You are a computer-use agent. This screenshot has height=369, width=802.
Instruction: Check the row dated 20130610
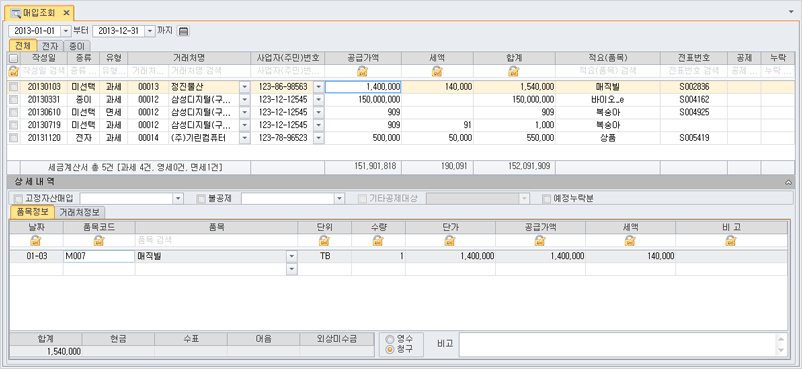point(14,112)
